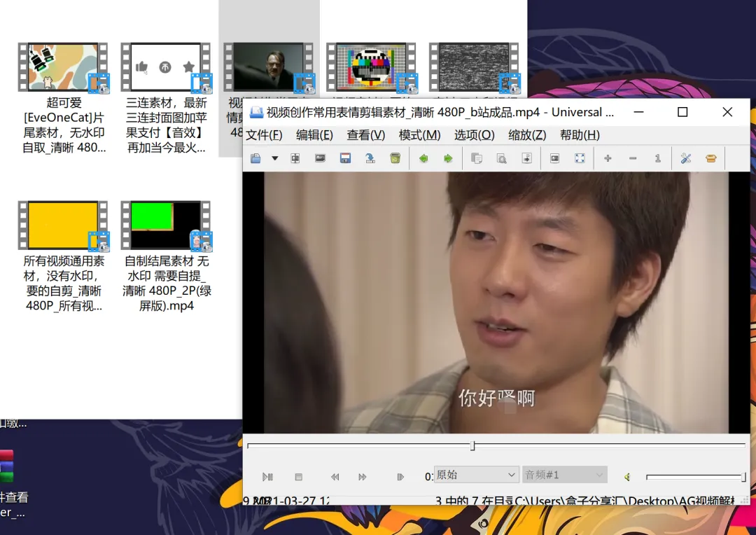Mute audio with the speaker icon

pyautogui.click(x=627, y=477)
